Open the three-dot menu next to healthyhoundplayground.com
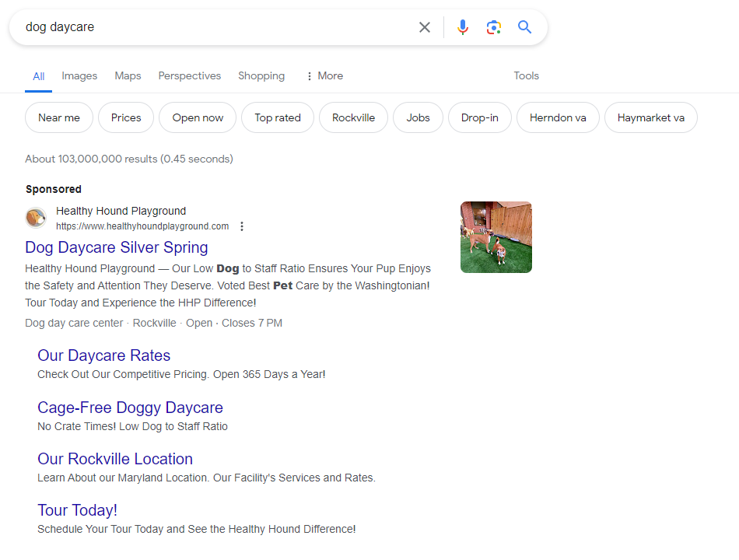Image resolution: width=739 pixels, height=560 pixels. (x=242, y=226)
